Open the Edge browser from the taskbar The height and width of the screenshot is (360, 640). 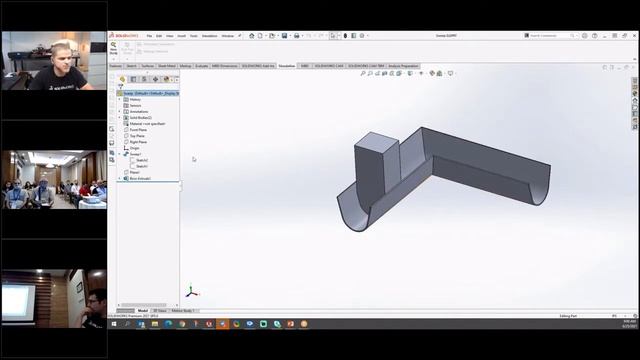click(x=168, y=324)
